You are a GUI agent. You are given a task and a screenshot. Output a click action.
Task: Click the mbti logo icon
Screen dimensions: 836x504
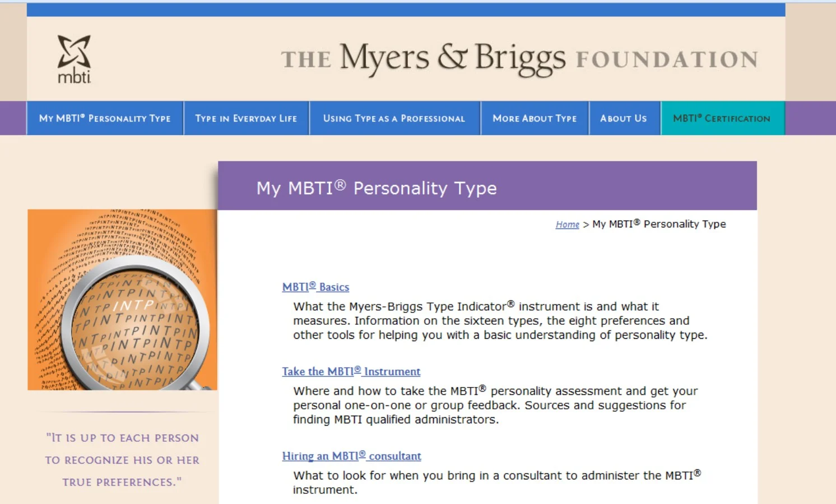click(74, 59)
